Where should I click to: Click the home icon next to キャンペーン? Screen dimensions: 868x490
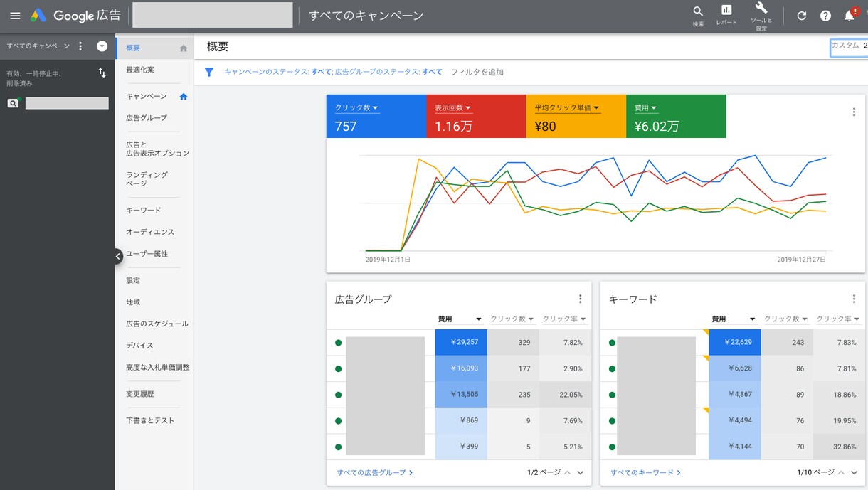(184, 96)
